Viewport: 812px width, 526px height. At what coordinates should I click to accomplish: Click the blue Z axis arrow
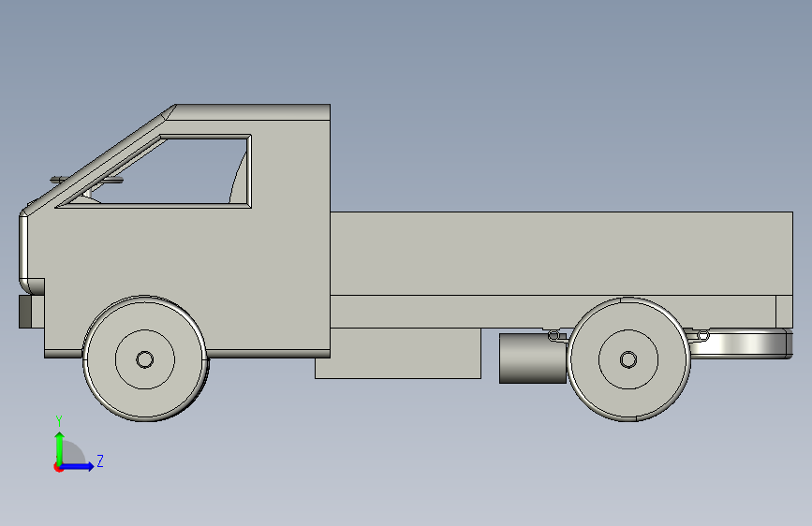[79, 466]
